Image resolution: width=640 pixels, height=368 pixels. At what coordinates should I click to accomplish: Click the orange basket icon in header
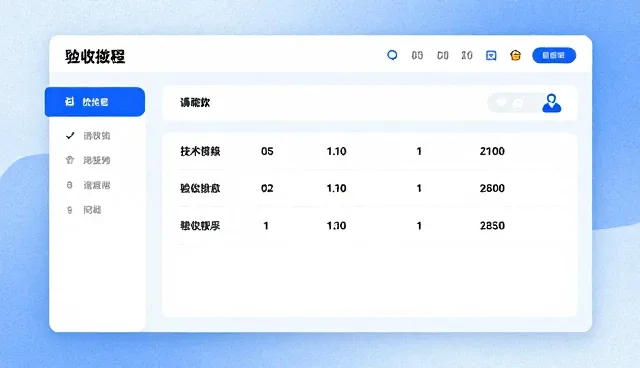point(516,55)
